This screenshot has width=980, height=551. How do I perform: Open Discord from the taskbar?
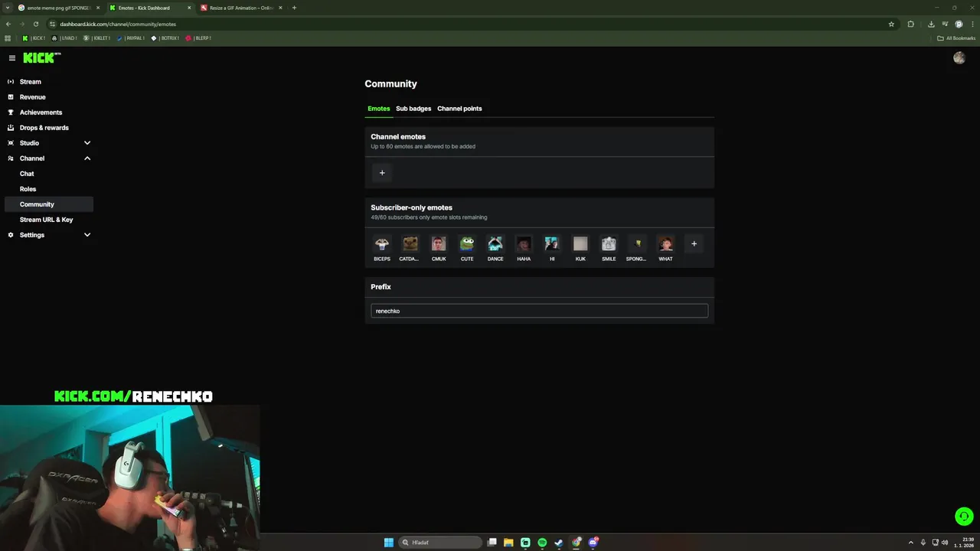point(593,543)
